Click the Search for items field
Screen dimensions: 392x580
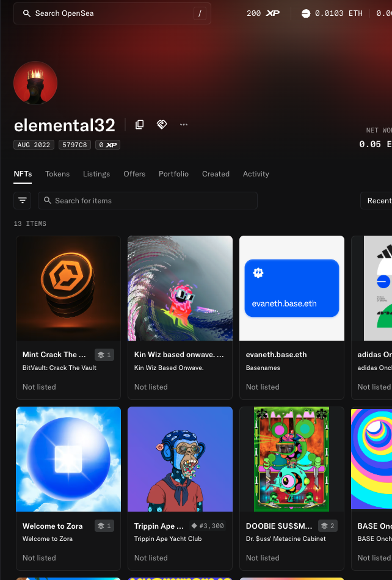pos(153,200)
